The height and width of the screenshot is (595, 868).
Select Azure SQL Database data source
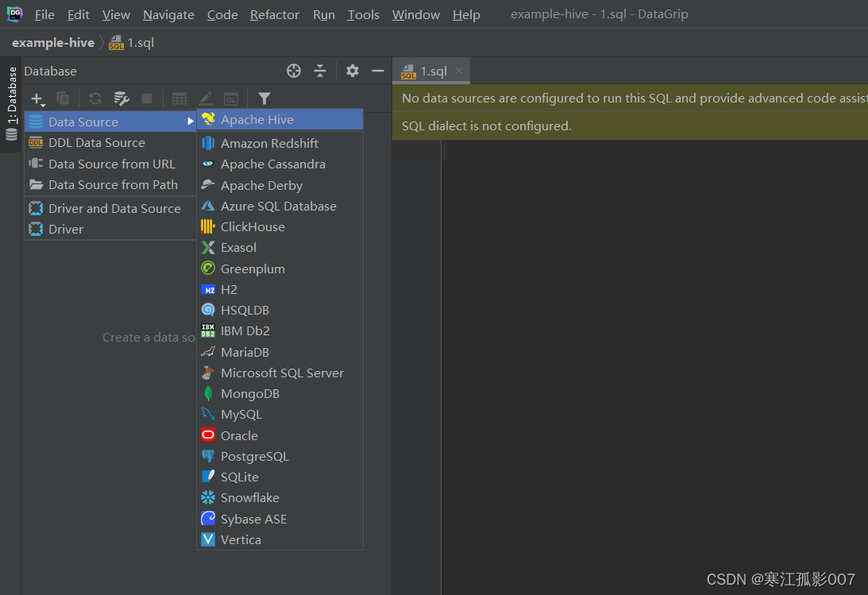point(280,207)
